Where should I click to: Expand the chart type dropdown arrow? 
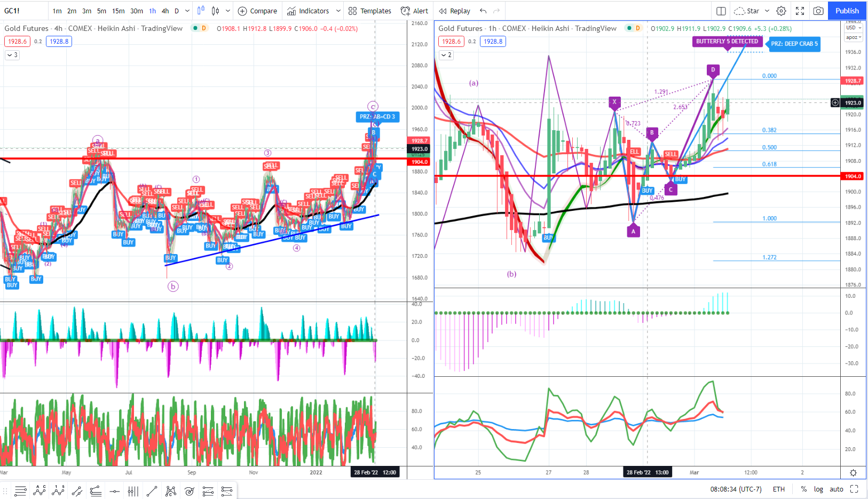(228, 11)
